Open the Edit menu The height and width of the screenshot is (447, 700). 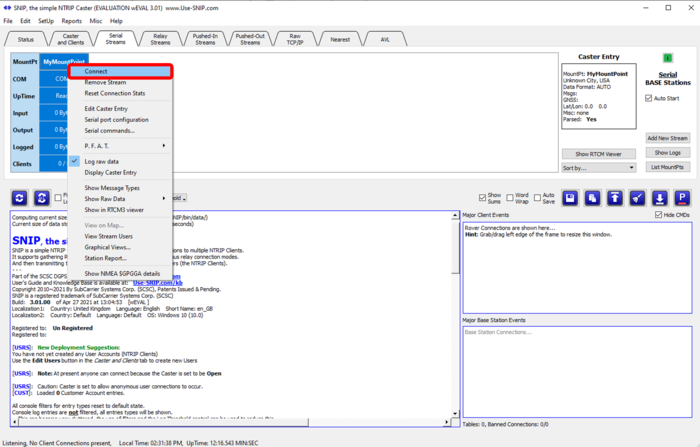(25, 21)
